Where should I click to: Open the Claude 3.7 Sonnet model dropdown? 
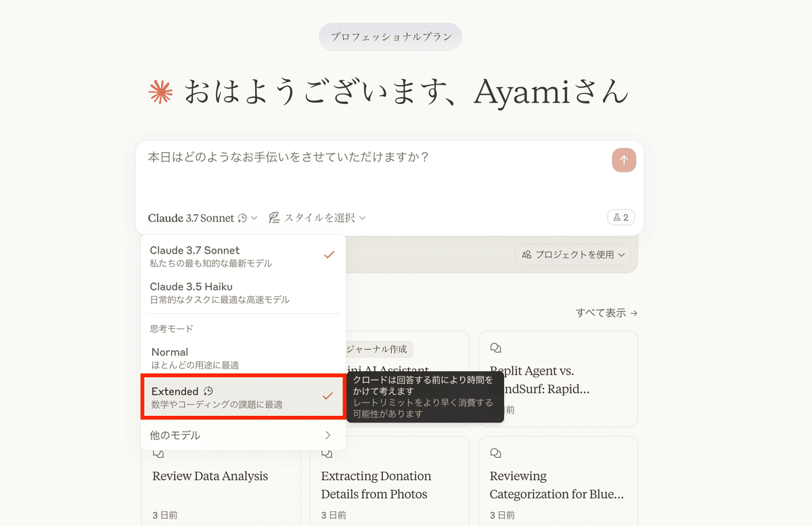[x=202, y=218]
